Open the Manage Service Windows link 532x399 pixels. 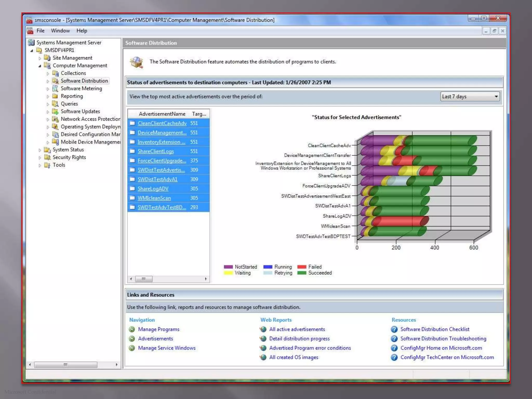[167, 348]
